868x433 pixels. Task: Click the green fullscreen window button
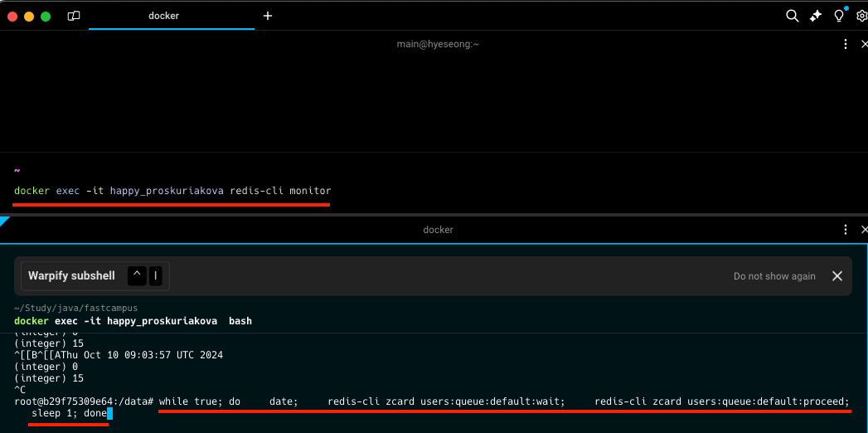[x=46, y=16]
